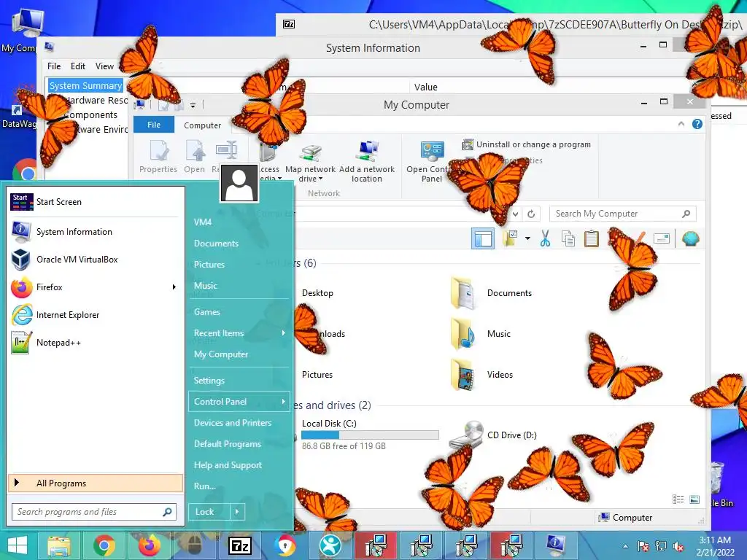Viewport: 747px width, 560px height.
Task: Switch to the Computer ribbon tab
Action: tap(203, 125)
